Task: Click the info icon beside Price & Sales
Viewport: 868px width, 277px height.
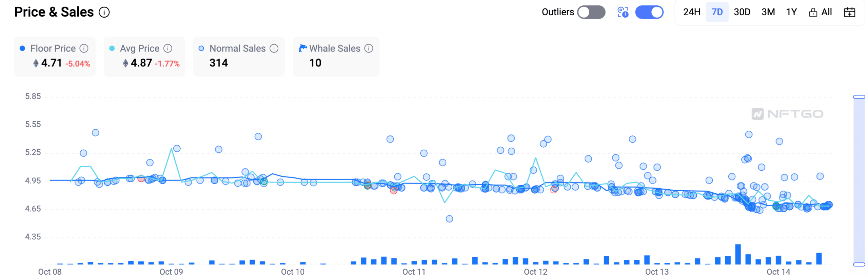Action: [104, 13]
